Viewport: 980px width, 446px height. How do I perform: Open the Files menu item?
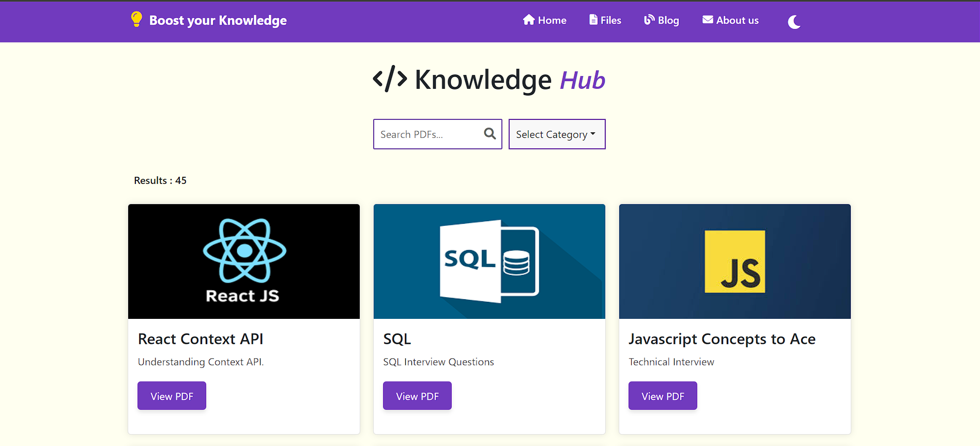coord(605,20)
